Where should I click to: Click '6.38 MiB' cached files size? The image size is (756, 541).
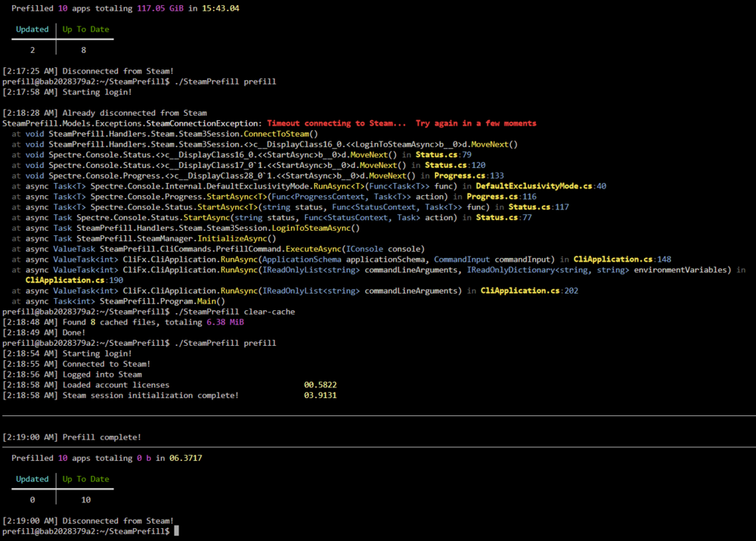point(225,322)
